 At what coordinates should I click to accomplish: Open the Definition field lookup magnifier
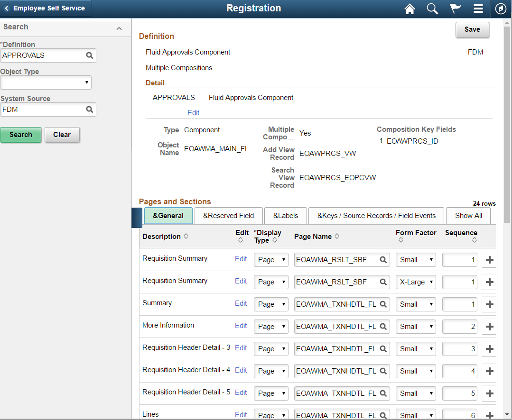click(x=89, y=55)
